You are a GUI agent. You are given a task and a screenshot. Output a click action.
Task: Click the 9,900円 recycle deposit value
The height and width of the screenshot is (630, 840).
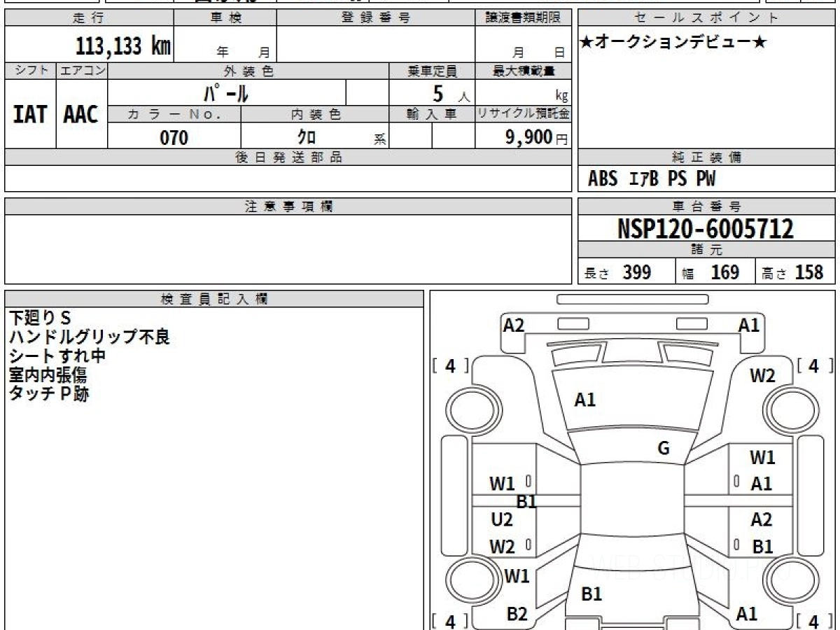pos(537,137)
